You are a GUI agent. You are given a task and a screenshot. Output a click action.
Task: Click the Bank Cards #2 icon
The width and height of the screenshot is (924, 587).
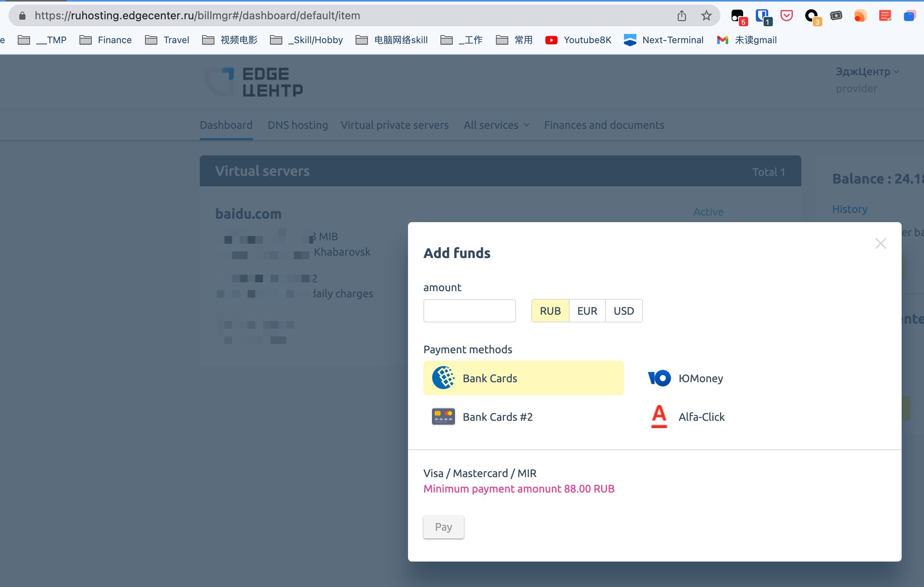click(x=442, y=416)
